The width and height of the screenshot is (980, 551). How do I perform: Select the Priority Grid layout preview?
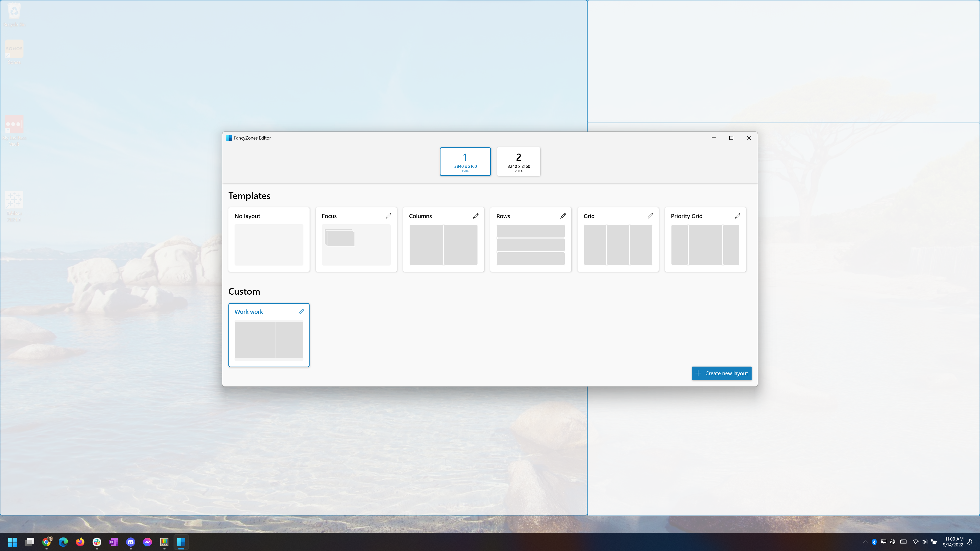tap(705, 245)
